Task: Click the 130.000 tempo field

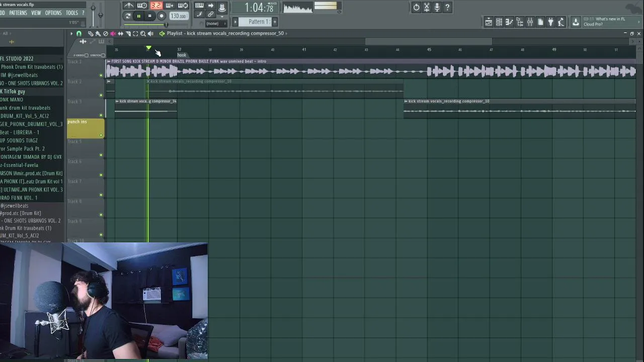Action: tap(179, 16)
